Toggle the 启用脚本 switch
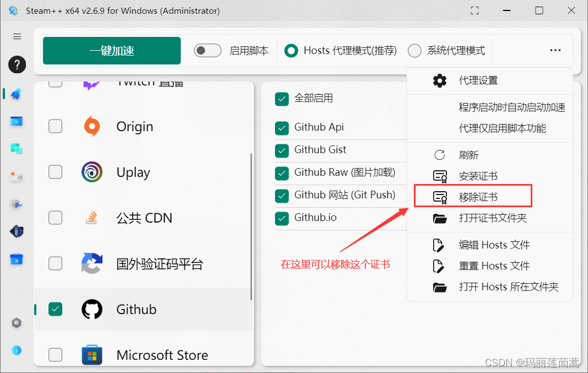The width and height of the screenshot is (588, 373). pos(207,50)
